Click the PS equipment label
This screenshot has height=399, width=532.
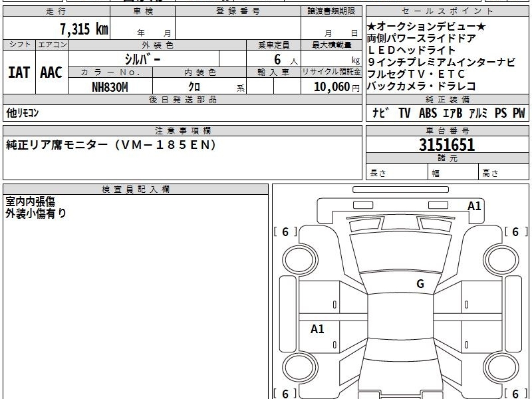(x=501, y=112)
